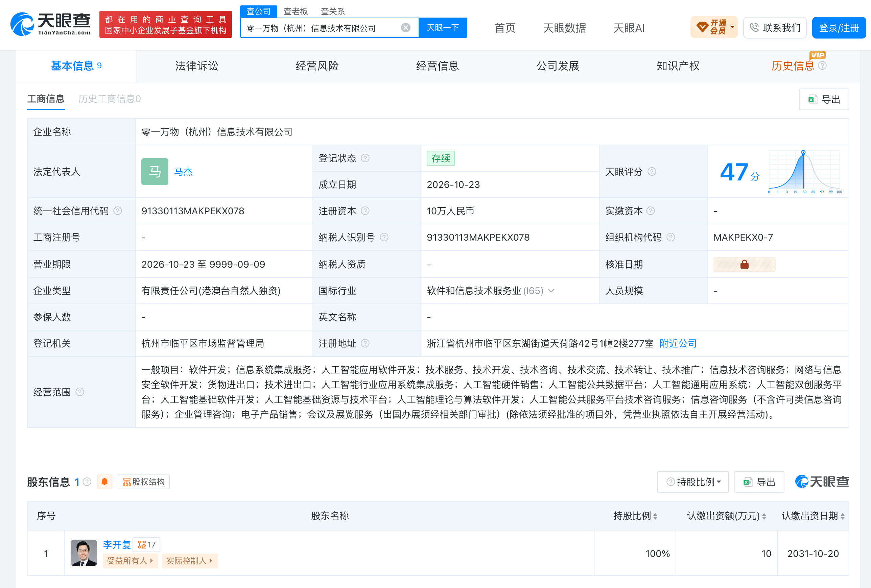Open the 知识产权 tab
The height and width of the screenshot is (588, 871).
click(678, 66)
